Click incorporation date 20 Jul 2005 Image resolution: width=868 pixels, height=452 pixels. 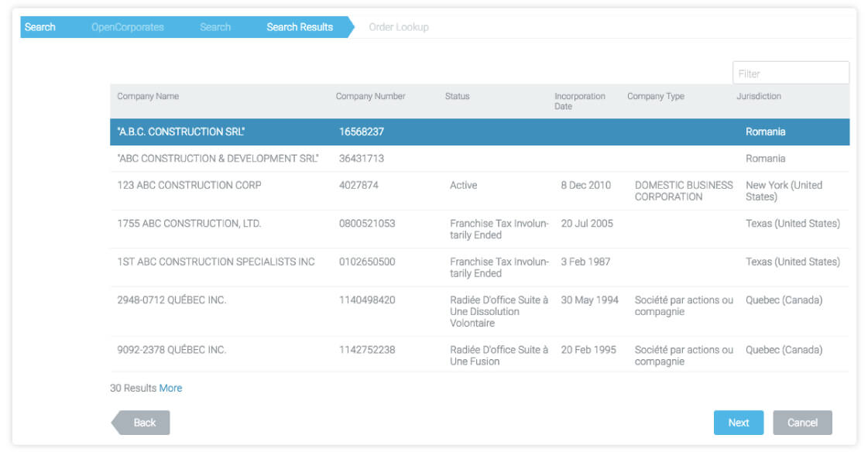coord(587,224)
